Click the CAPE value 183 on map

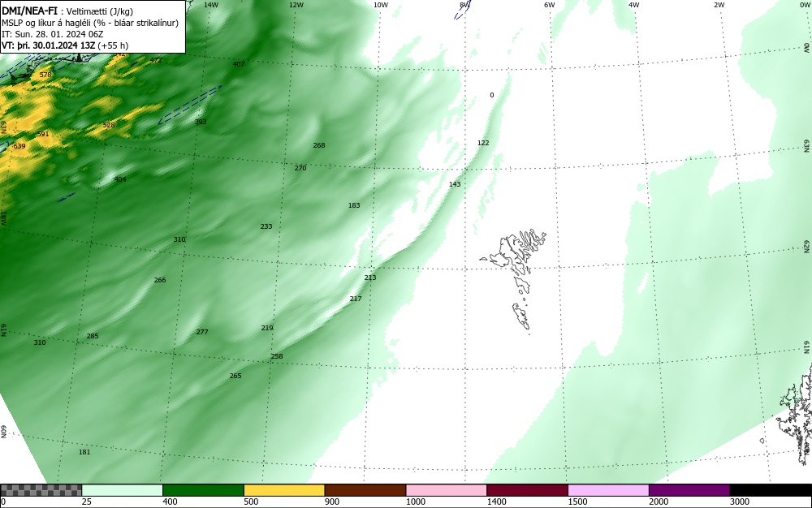pos(354,205)
